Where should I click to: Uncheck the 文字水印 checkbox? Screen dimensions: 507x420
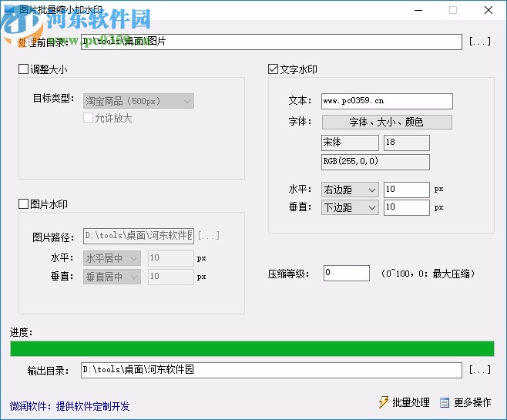click(x=273, y=69)
